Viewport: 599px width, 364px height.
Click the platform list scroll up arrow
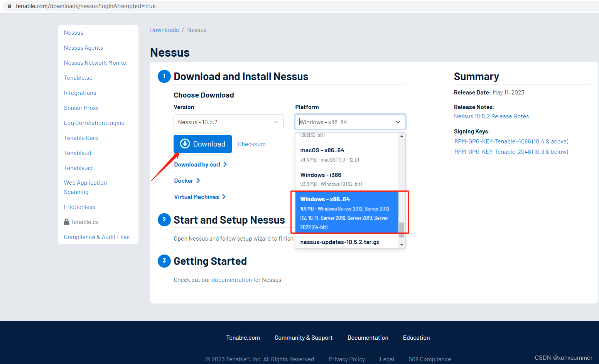click(x=402, y=136)
